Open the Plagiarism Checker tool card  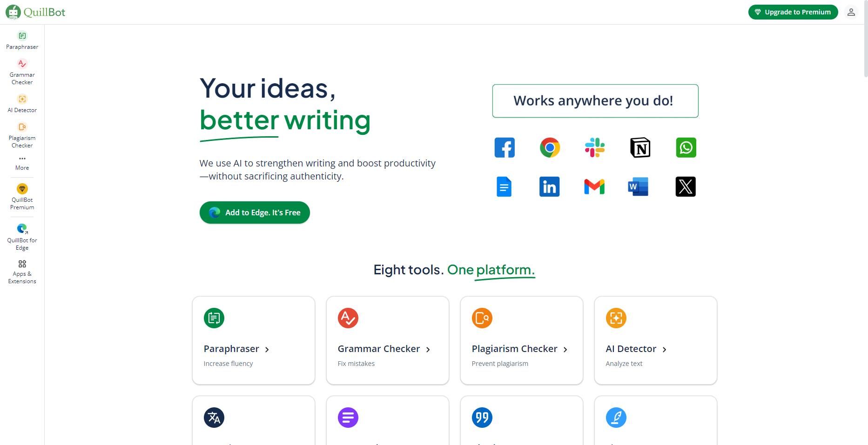click(x=521, y=340)
